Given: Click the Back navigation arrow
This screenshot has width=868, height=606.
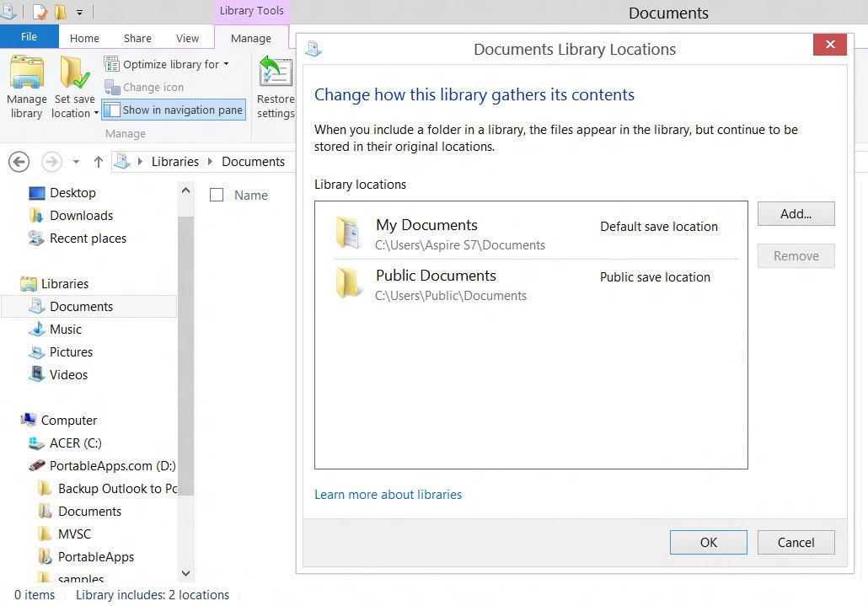Looking at the screenshot, I should (19, 162).
